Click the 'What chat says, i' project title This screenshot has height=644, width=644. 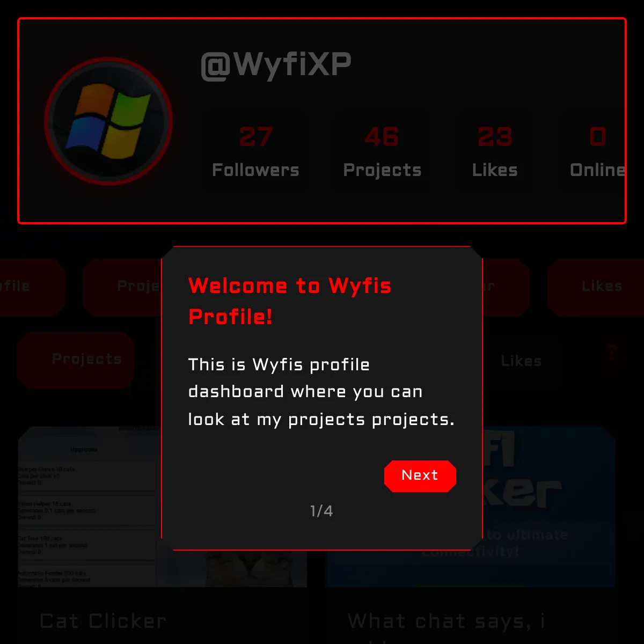446,621
